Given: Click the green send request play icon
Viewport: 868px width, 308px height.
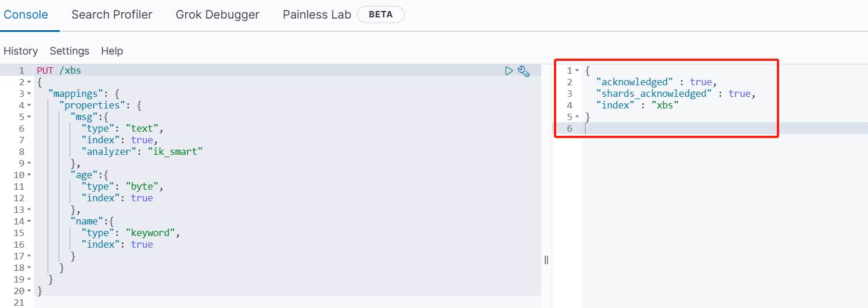Looking at the screenshot, I should coord(509,71).
